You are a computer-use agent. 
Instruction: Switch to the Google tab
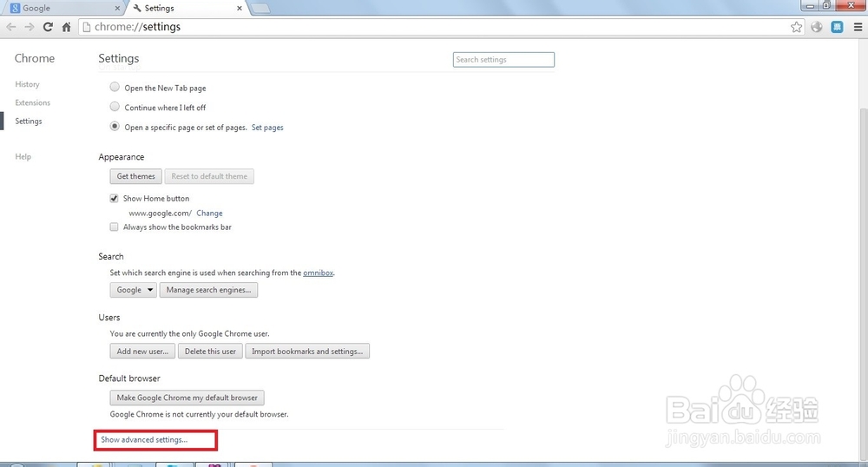pos(63,9)
